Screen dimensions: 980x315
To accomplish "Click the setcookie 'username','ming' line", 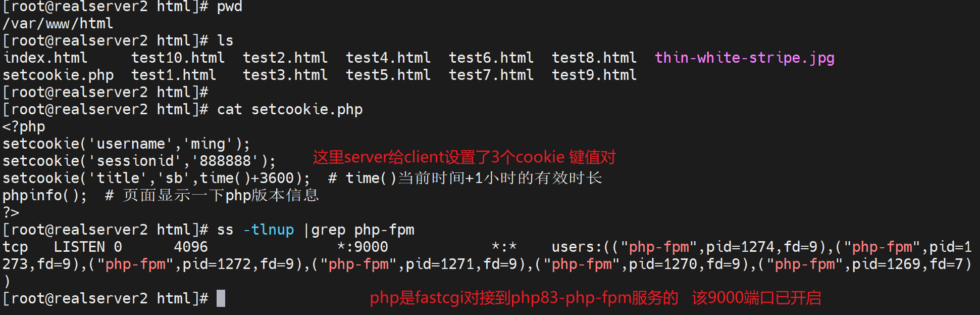I will tap(126, 144).
